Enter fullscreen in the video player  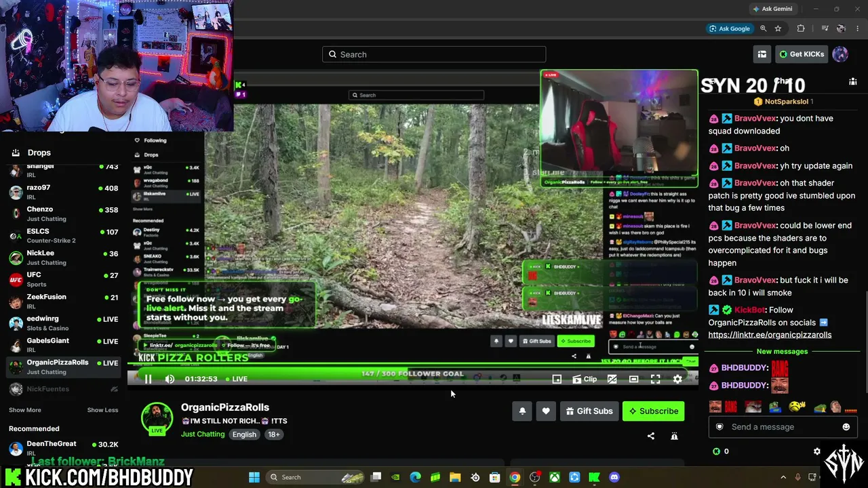[655, 379]
